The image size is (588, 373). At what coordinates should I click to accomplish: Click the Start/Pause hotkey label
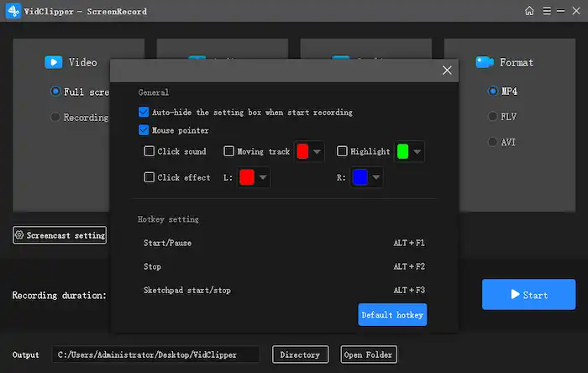[167, 243]
